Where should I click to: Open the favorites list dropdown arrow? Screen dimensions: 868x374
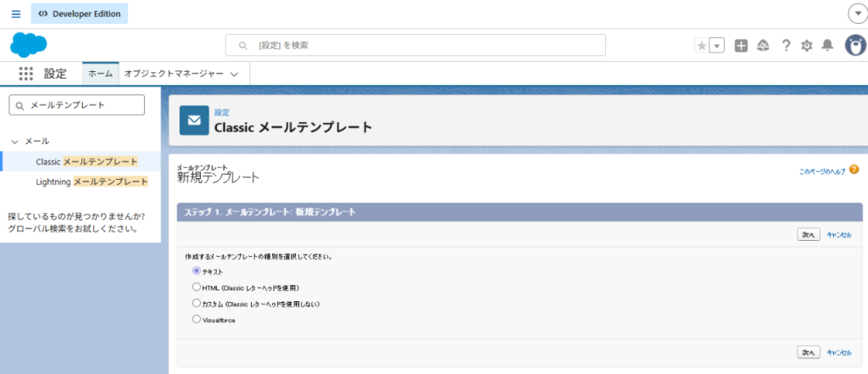point(717,46)
